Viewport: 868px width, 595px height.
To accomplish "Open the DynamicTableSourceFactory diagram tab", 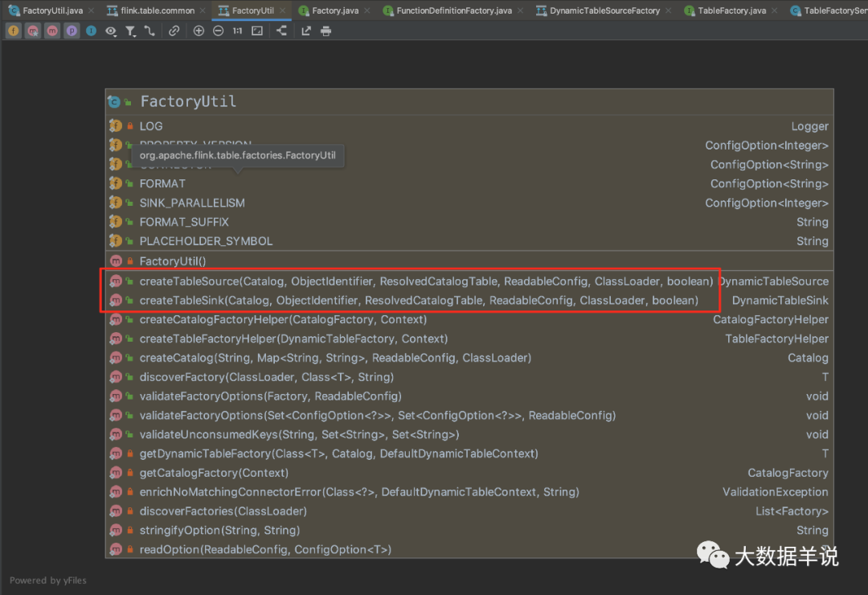I will (604, 10).
